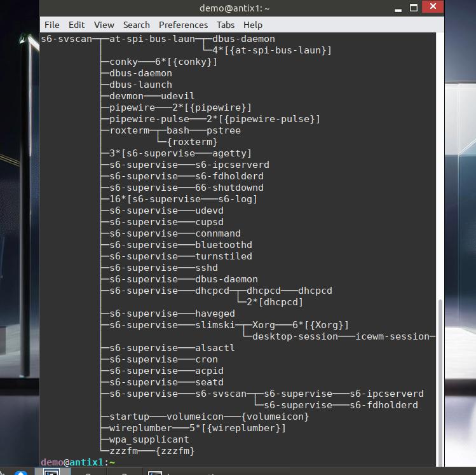Click the terminal vertical scrollbar thumb
Viewport: 476px width, 475px height.
coord(440,382)
